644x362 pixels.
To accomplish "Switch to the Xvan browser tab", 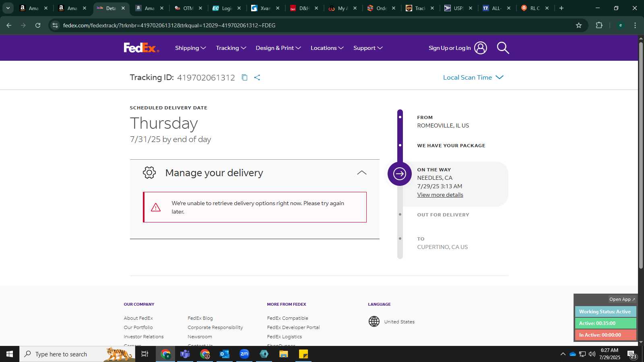I will tap(265, 8).
